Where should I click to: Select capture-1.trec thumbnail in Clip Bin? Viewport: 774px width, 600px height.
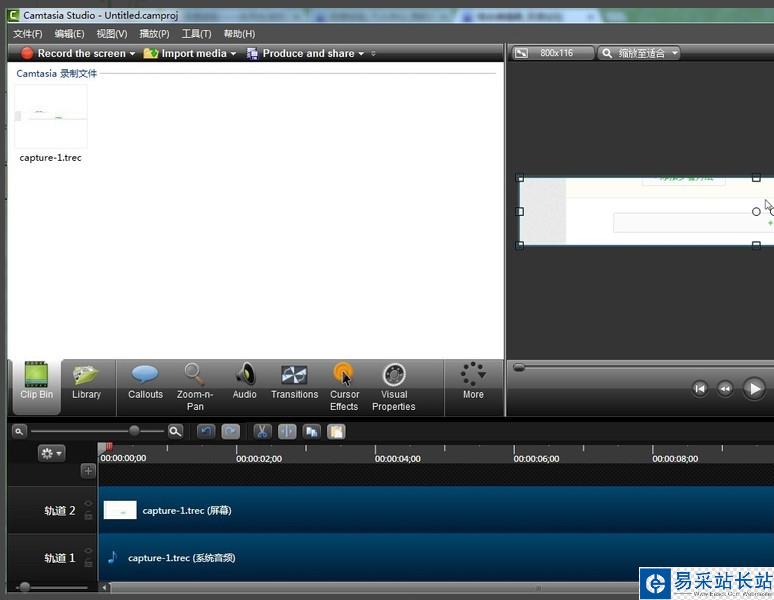51,116
